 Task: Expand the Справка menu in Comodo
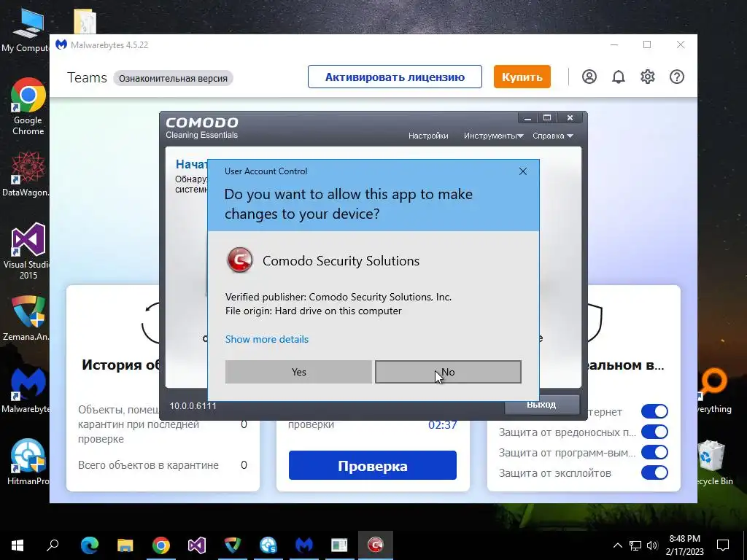point(552,136)
